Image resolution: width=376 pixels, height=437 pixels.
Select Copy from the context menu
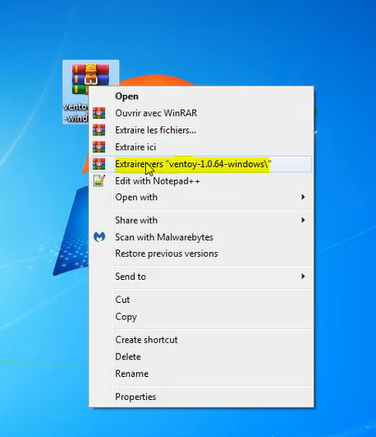201,317
